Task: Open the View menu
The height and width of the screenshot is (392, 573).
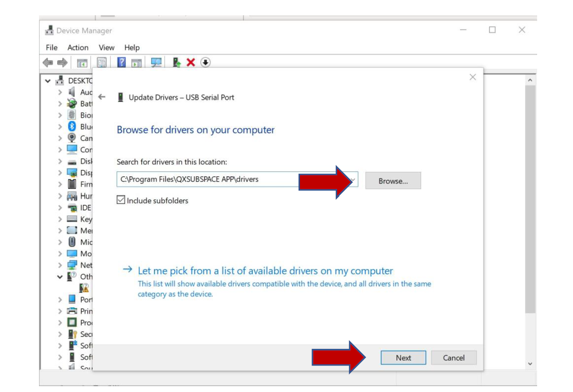Action: [x=106, y=48]
